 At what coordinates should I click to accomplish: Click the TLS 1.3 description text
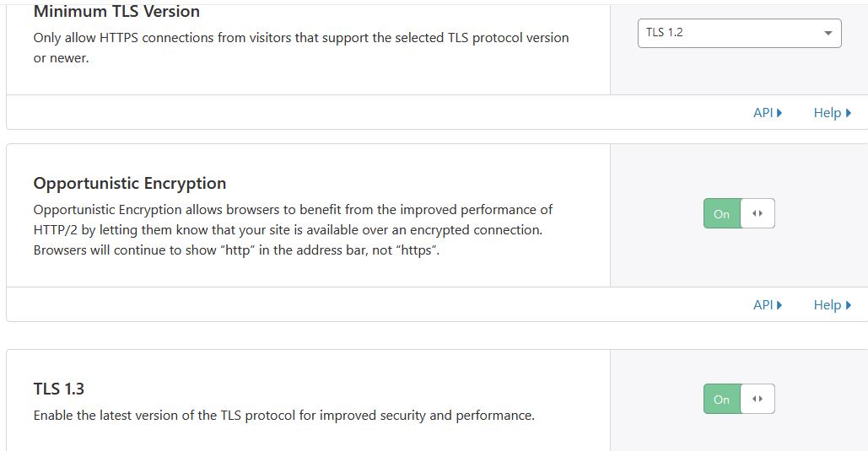tap(283, 416)
